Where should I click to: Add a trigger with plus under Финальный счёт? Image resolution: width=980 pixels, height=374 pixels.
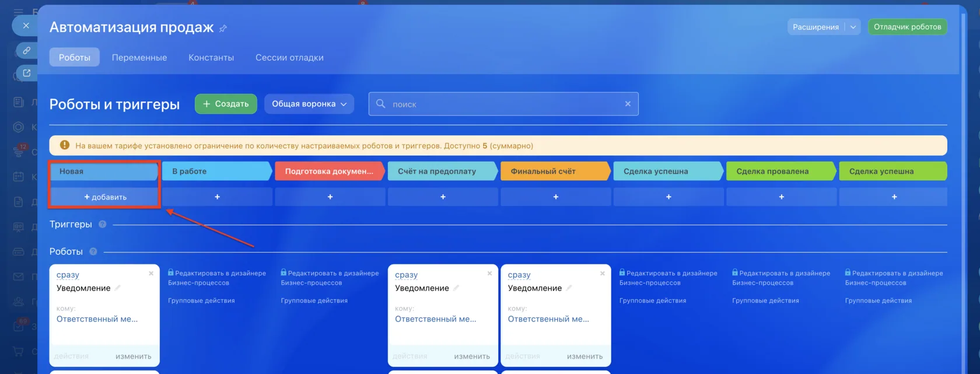[x=556, y=197]
